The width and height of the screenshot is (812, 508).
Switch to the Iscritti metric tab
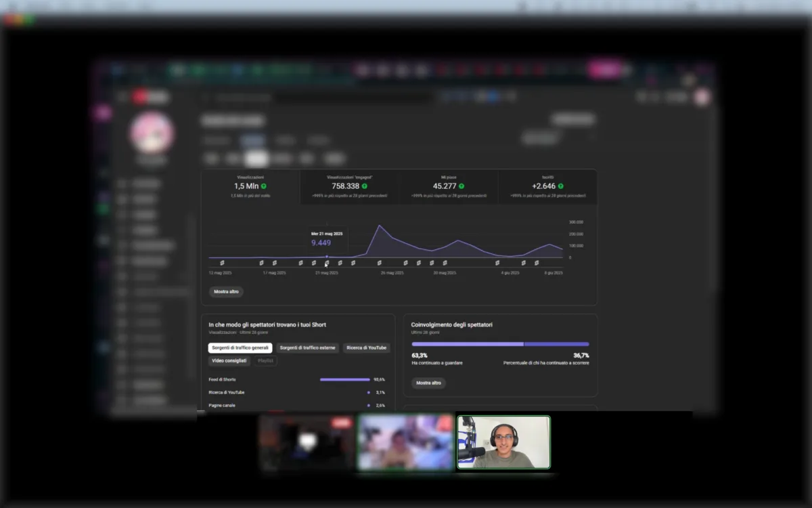pyautogui.click(x=548, y=186)
